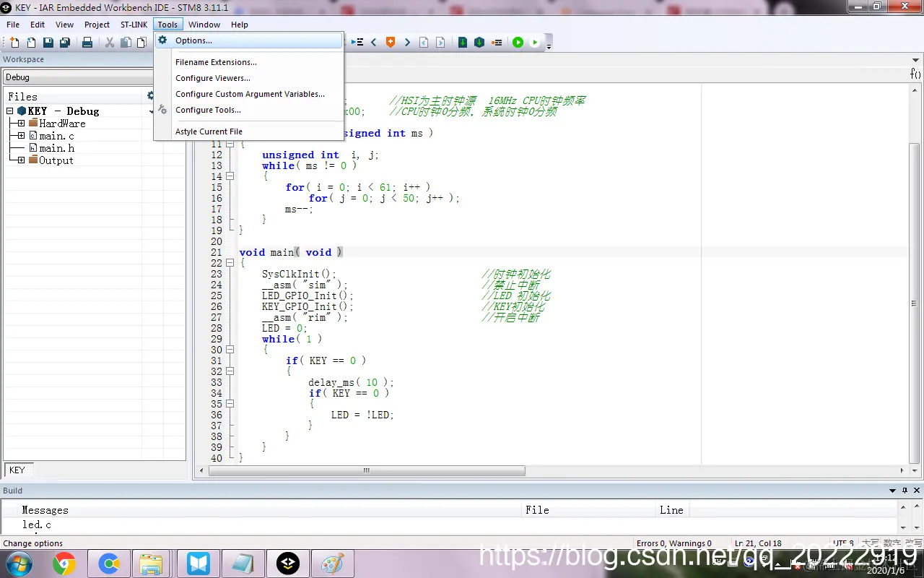Click the Save file toolbar icon
The height and width of the screenshot is (578, 924).
coord(48,43)
